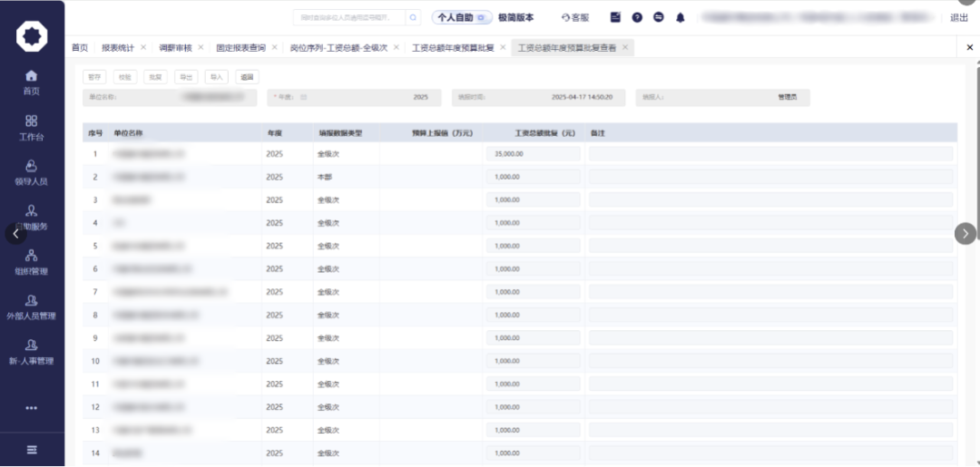Viewport: 980px width, 467px height.
Task: Click the 填报人 field showing 管理员
Action: [722, 97]
